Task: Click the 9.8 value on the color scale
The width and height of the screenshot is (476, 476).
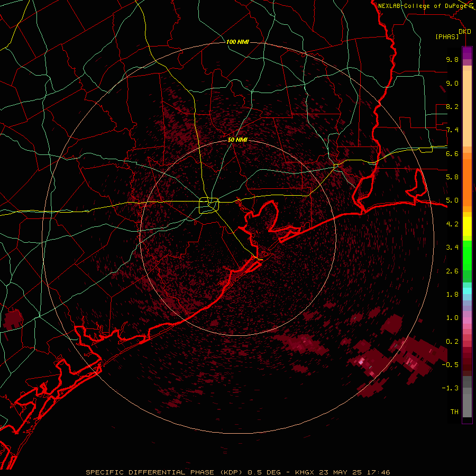Action: click(x=452, y=59)
